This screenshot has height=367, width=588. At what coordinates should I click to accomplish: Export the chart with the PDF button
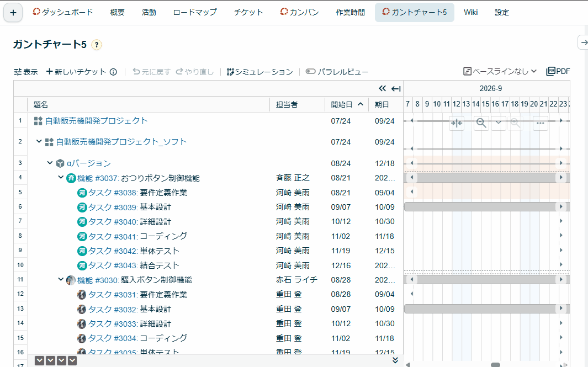coord(558,71)
